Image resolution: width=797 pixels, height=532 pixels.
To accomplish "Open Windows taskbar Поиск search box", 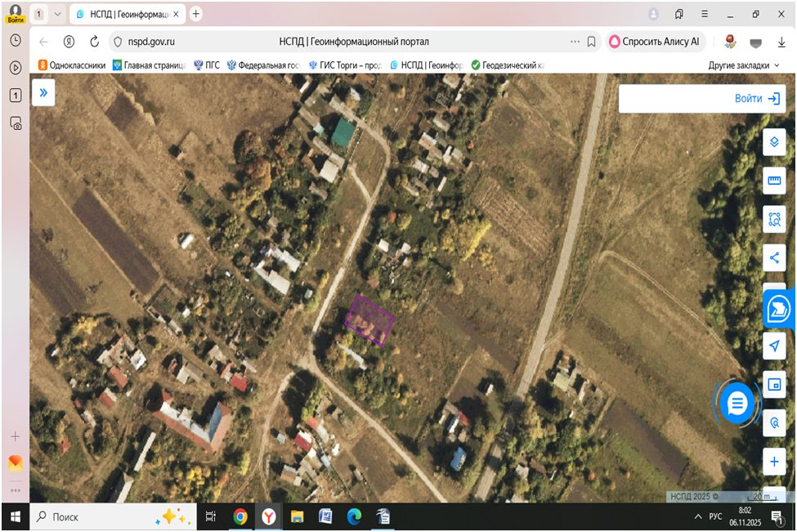I will 113,516.
